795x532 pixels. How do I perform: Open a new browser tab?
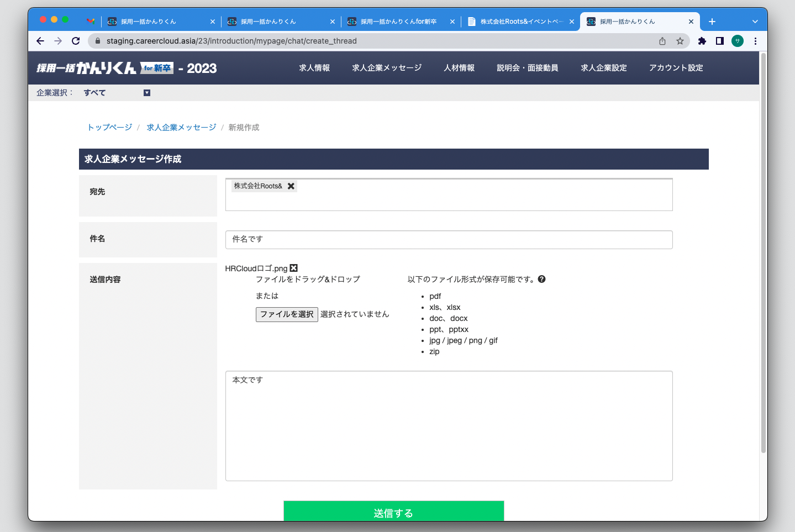pos(712,22)
